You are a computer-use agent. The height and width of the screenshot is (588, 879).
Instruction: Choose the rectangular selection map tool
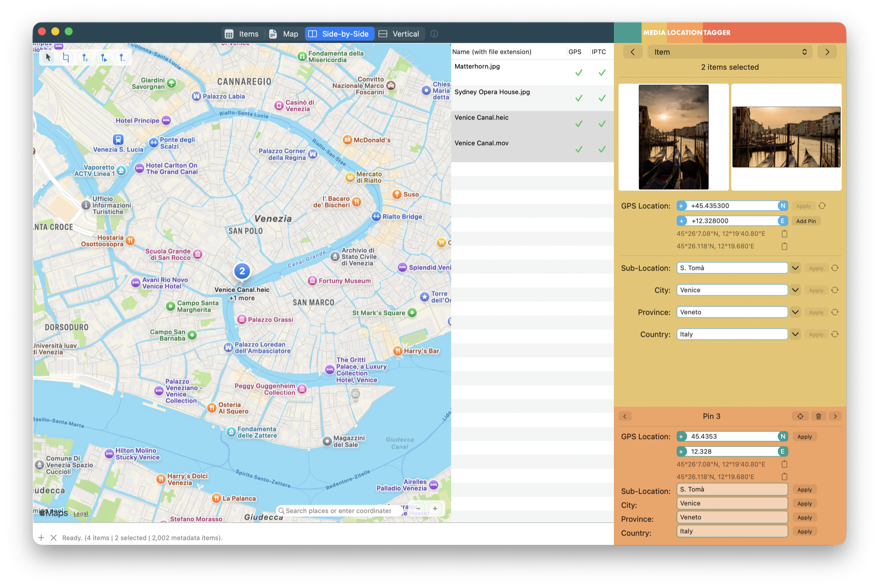(66, 58)
